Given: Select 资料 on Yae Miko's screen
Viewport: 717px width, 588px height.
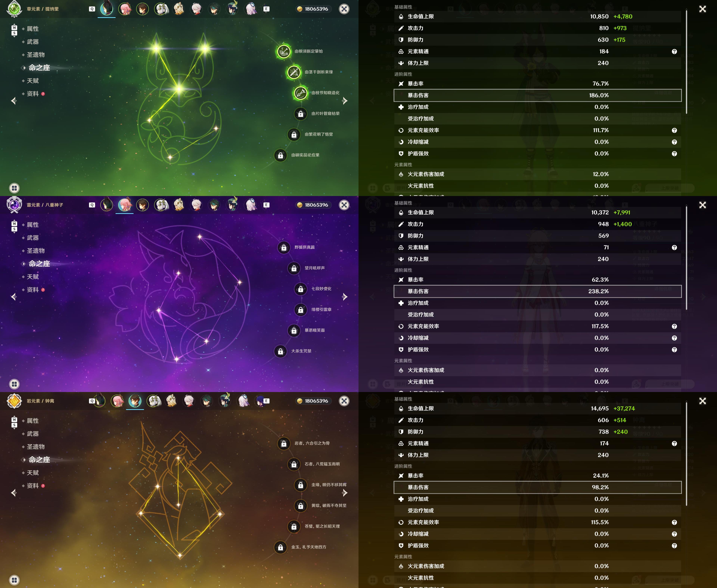Looking at the screenshot, I should [32, 290].
